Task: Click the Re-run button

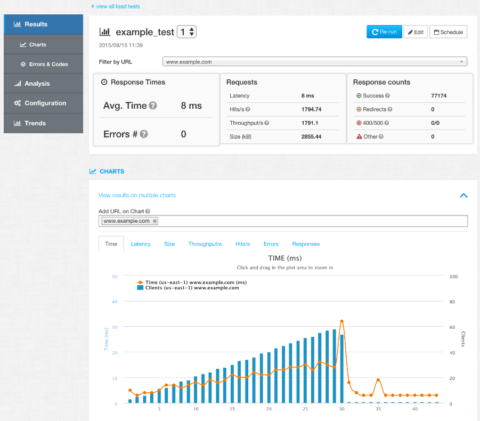Action: [x=384, y=32]
